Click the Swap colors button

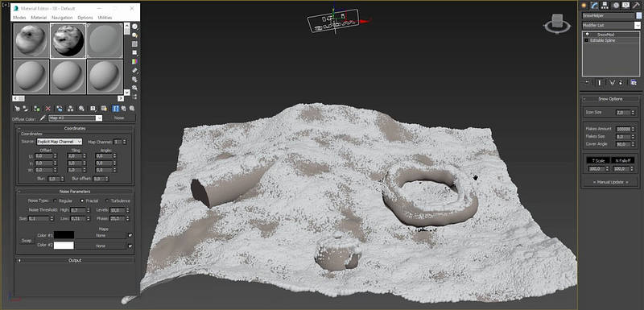point(27,240)
